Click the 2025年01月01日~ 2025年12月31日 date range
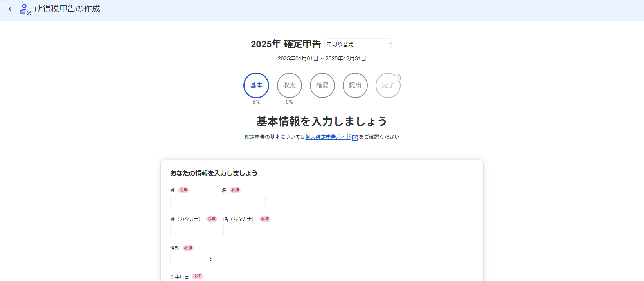The image size is (644, 281). pos(322,59)
